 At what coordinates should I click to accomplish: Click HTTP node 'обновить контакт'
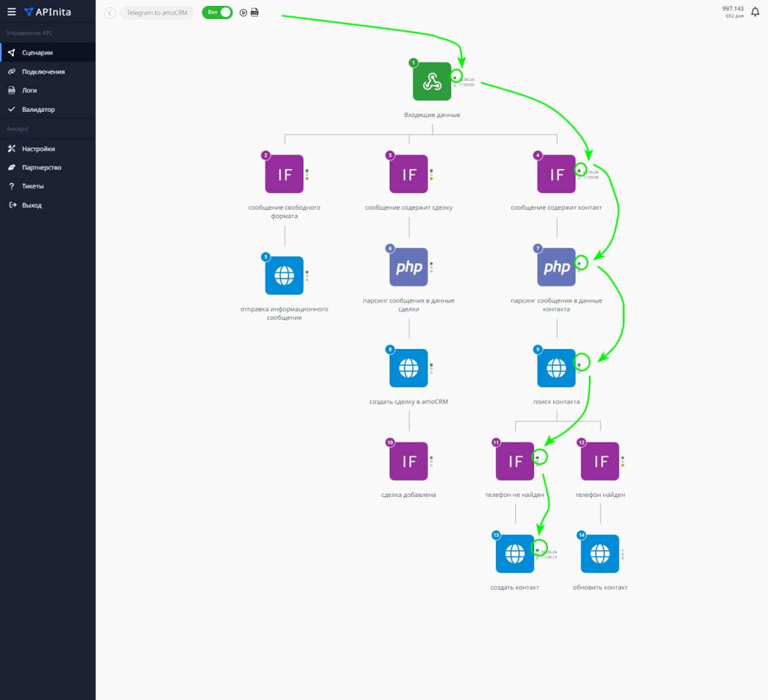(600, 553)
